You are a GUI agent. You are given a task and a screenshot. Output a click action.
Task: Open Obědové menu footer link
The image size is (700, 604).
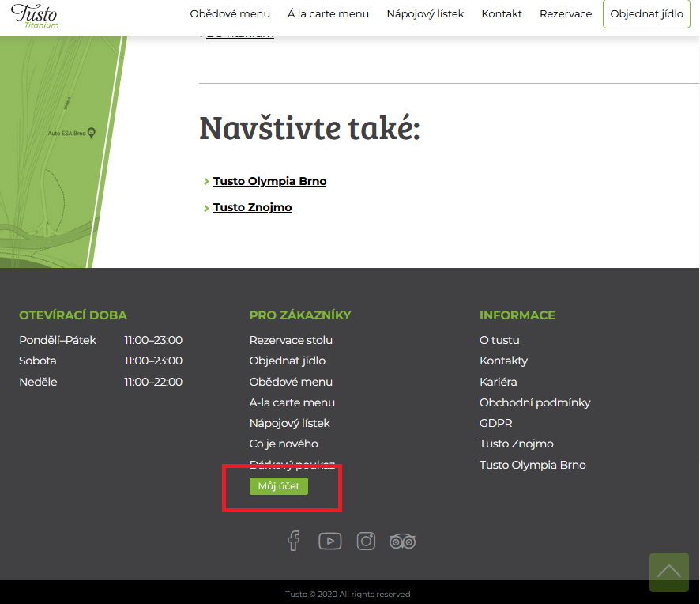click(x=291, y=382)
